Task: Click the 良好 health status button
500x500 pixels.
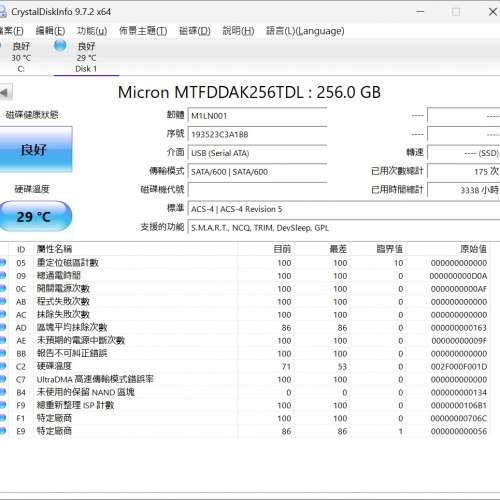Action: [35, 149]
